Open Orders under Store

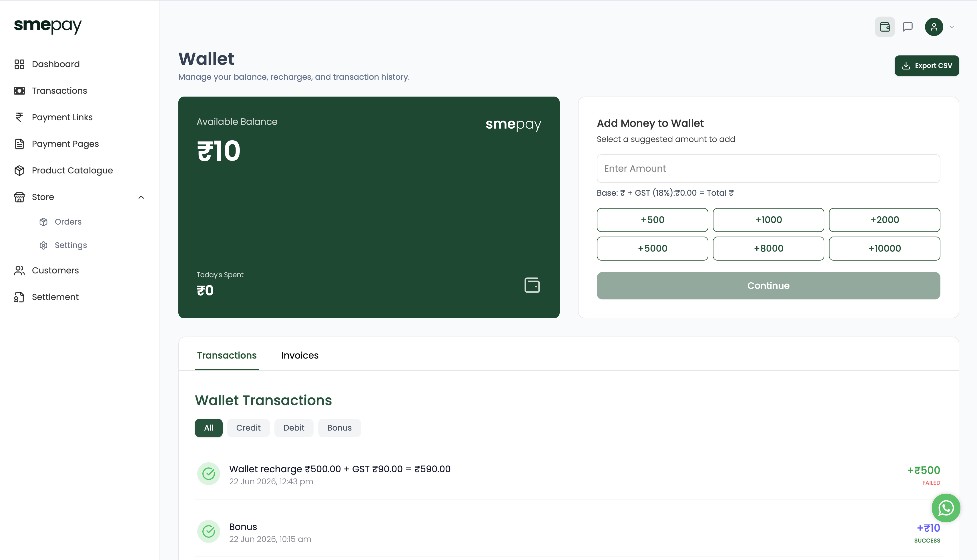(x=68, y=222)
